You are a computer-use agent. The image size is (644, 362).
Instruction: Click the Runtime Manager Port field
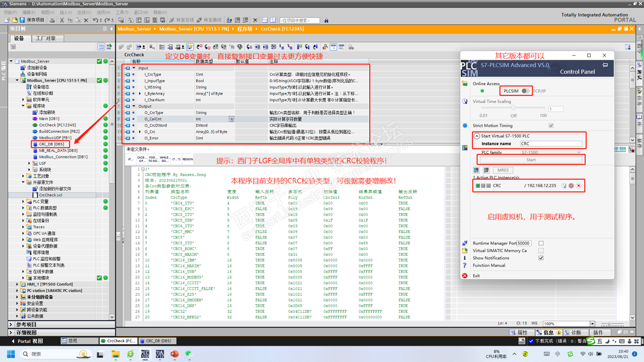(524, 243)
